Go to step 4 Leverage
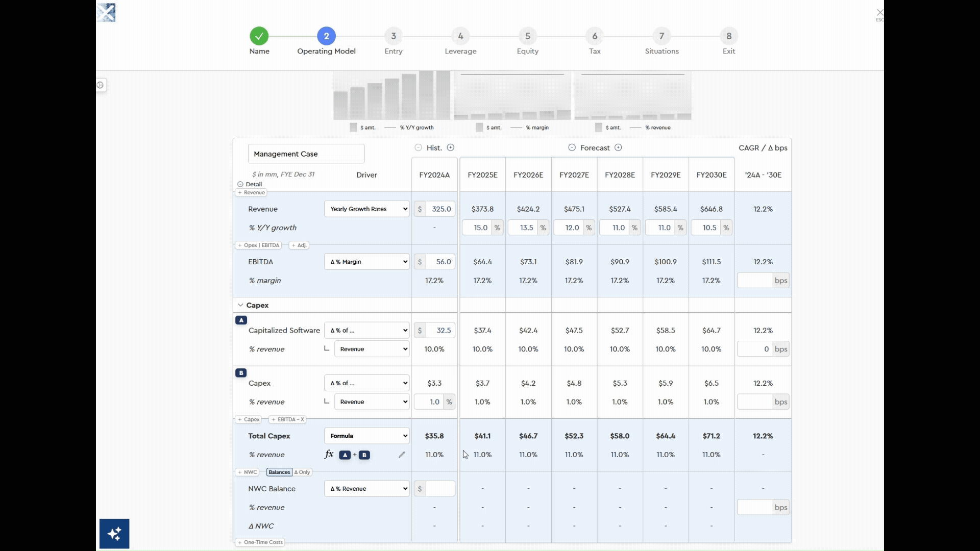The width and height of the screenshot is (980, 551). pyautogui.click(x=460, y=36)
